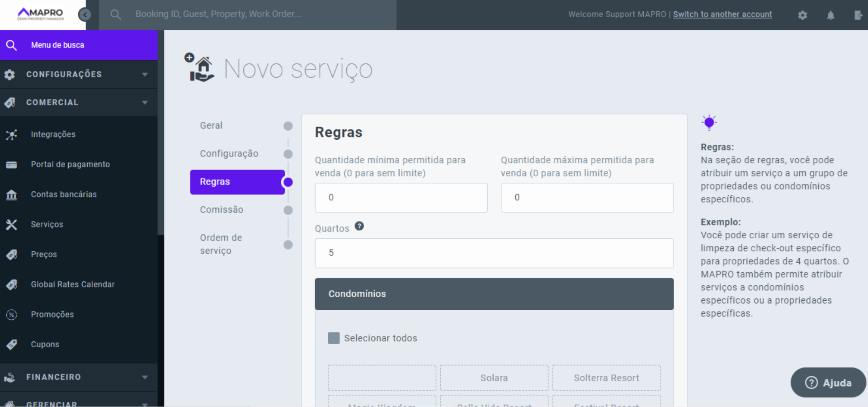Go to Promoções in sidebar
This screenshot has height=407, width=868.
tap(52, 314)
